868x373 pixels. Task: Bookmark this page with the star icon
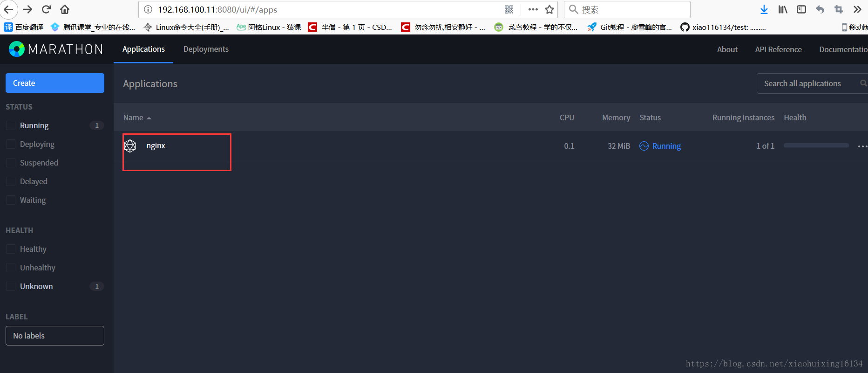pos(549,9)
